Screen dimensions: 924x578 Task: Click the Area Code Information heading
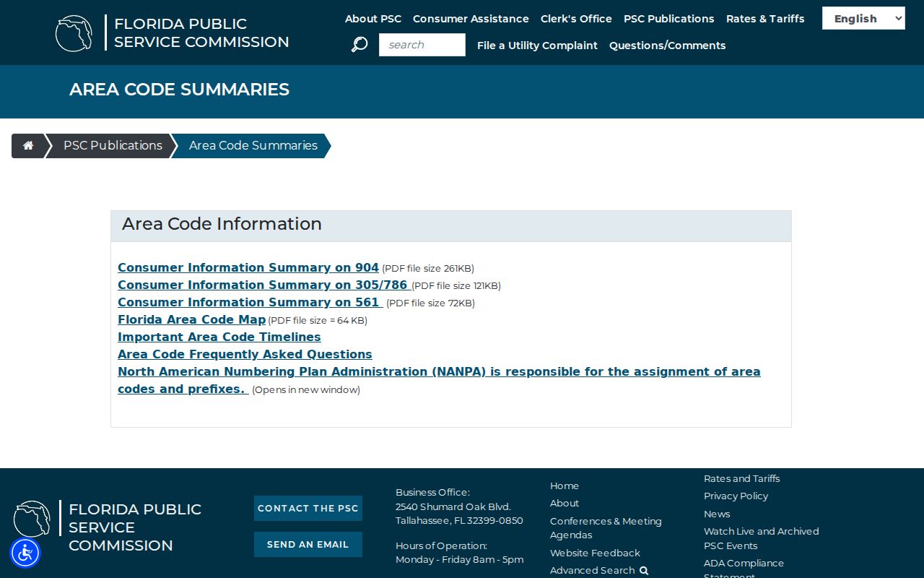pyautogui.click(x=222, y=224)
